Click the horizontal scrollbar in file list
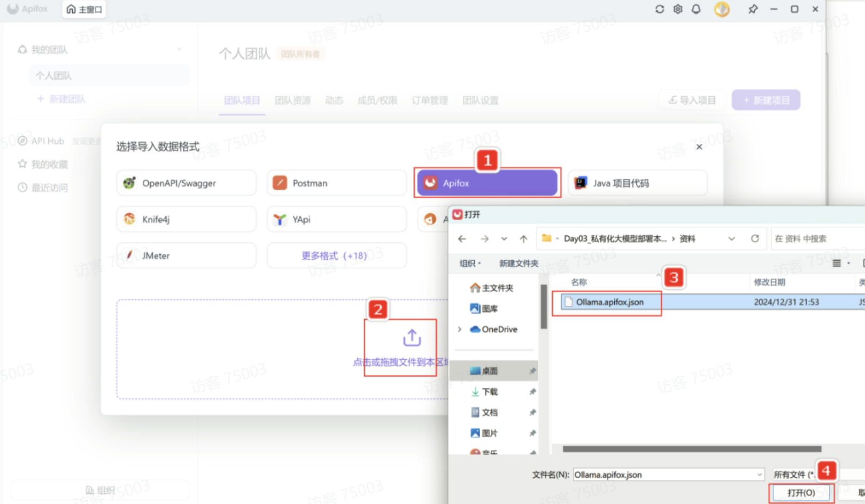 pos(692,449)
